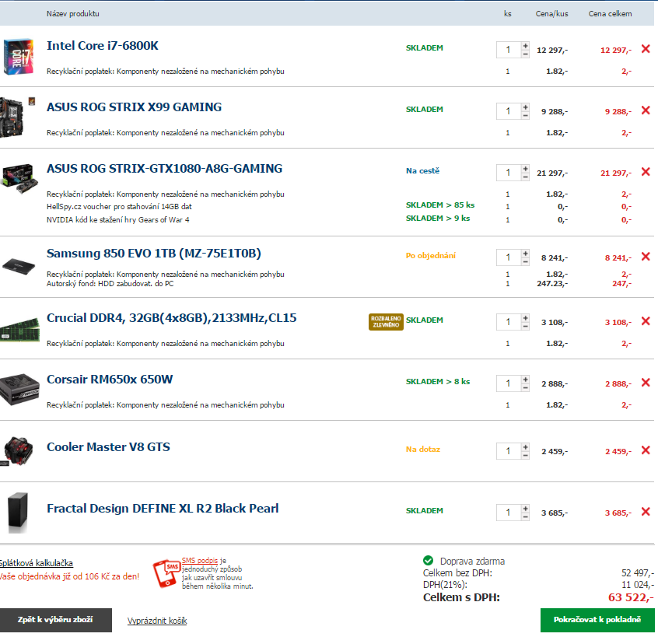The height and width of the screenshot is (644, 658).
Task: Click quantity field for Samsung 850 EVO
Action: coord(509,257)
